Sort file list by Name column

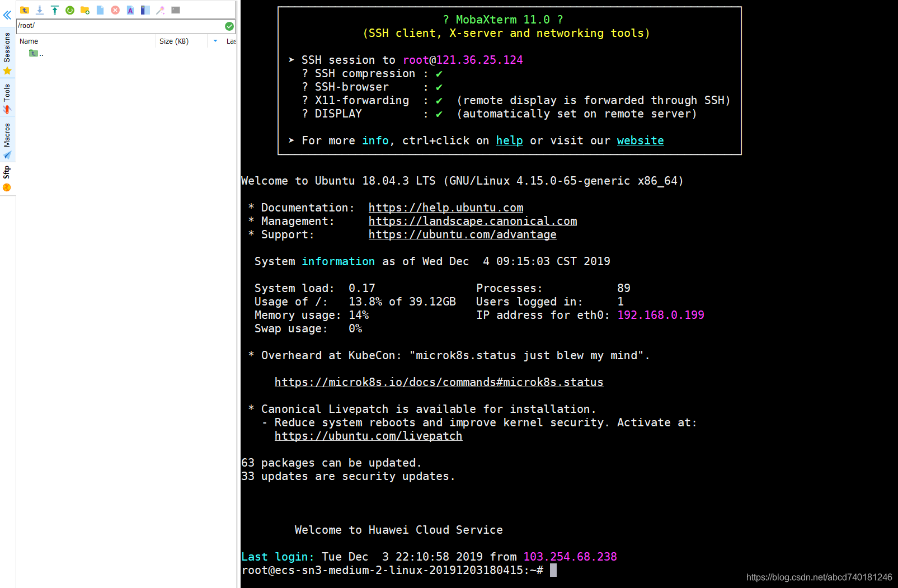tap(86, 41)
